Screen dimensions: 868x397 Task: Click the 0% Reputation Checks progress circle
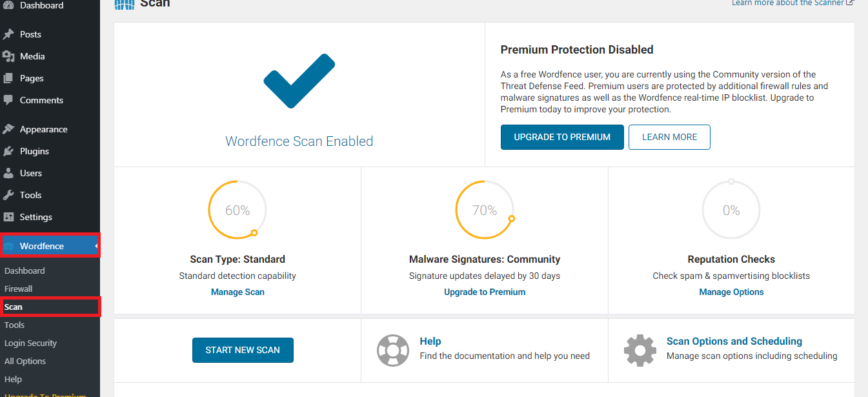click(731, 210)
